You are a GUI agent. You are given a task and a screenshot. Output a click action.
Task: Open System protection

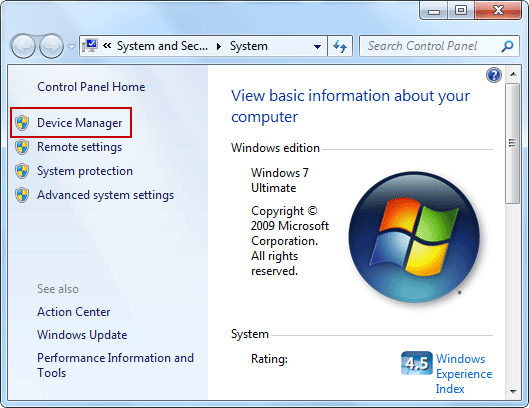pos(85,171)
